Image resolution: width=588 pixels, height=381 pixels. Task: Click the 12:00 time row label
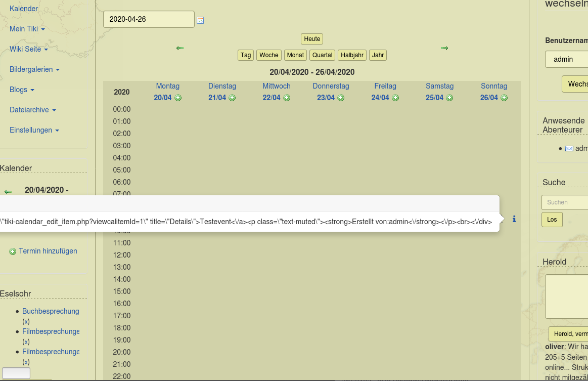[x=122, y=255]
